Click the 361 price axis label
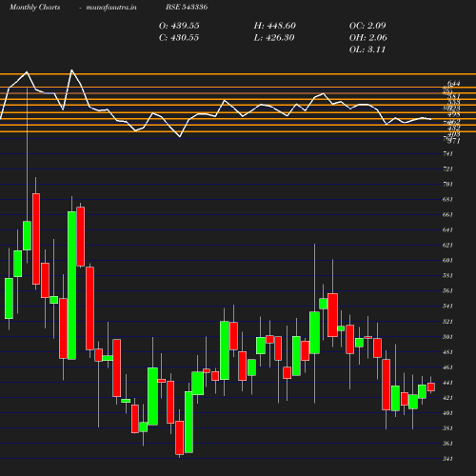This screenshot has height=476, width=476. pos(447,444)
